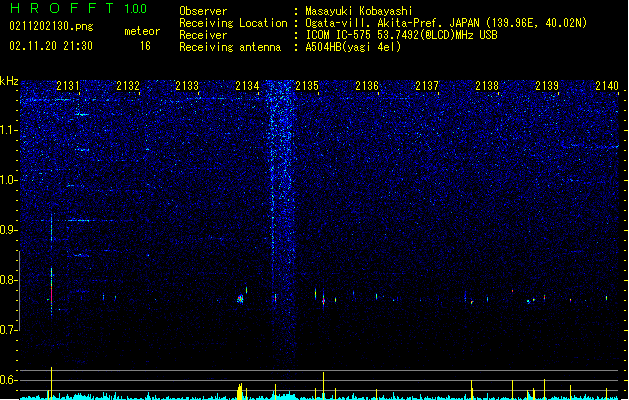Select the filename 0211202130.png
Screen dimensions: 629x400
point(51,26)
